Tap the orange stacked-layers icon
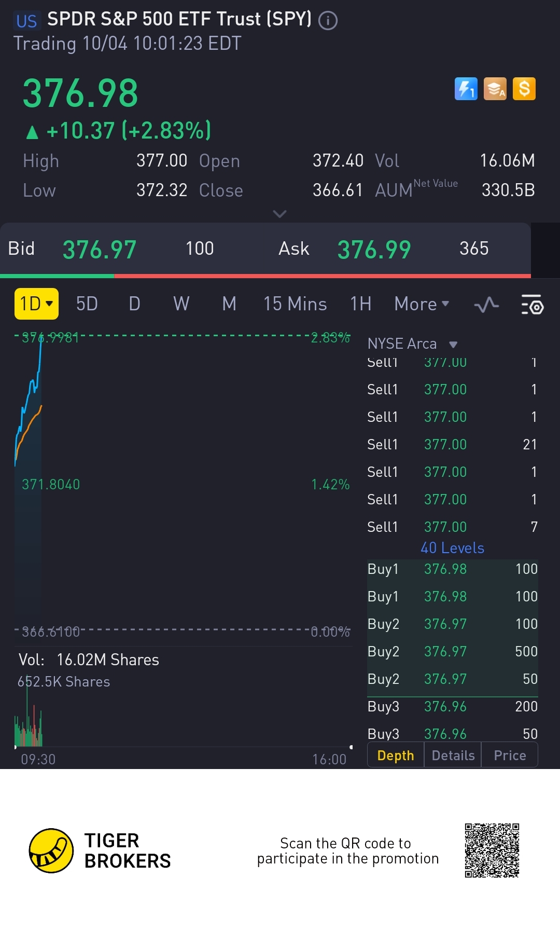The image size is (560, 933). (495, 89)
